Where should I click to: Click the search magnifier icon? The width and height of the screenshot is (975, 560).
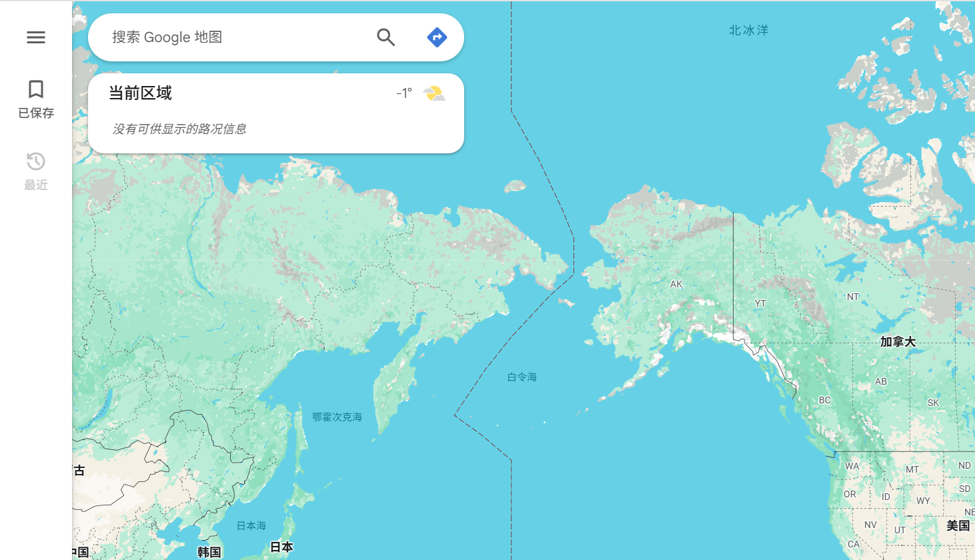(386, 37)
